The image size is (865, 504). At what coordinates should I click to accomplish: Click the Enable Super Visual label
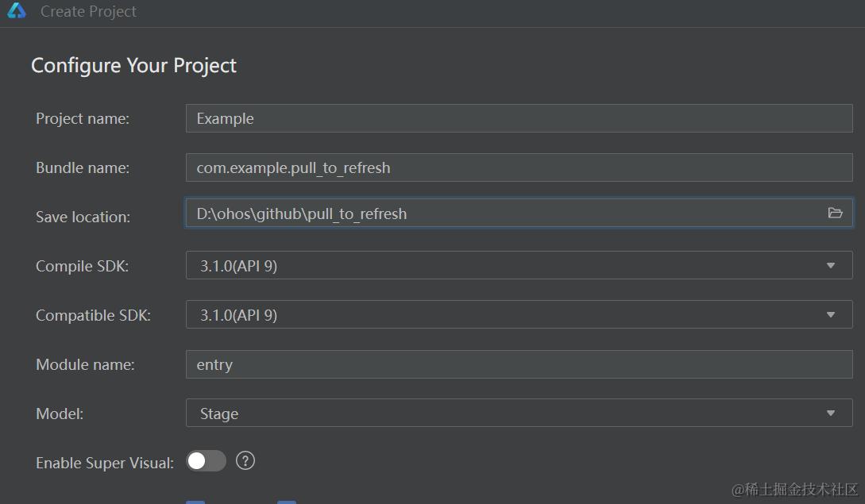(104, 464)
